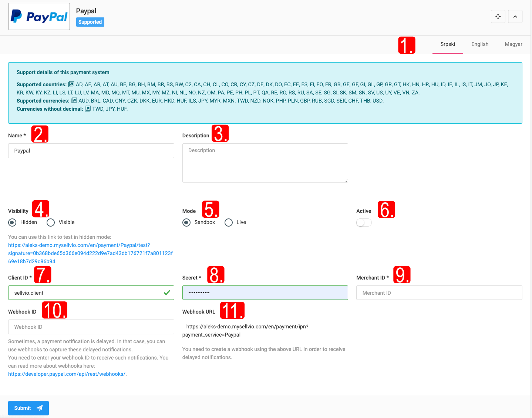Click the 'Support details of this payment system' heading
532x418 pixels.
(x=63, y=72)
